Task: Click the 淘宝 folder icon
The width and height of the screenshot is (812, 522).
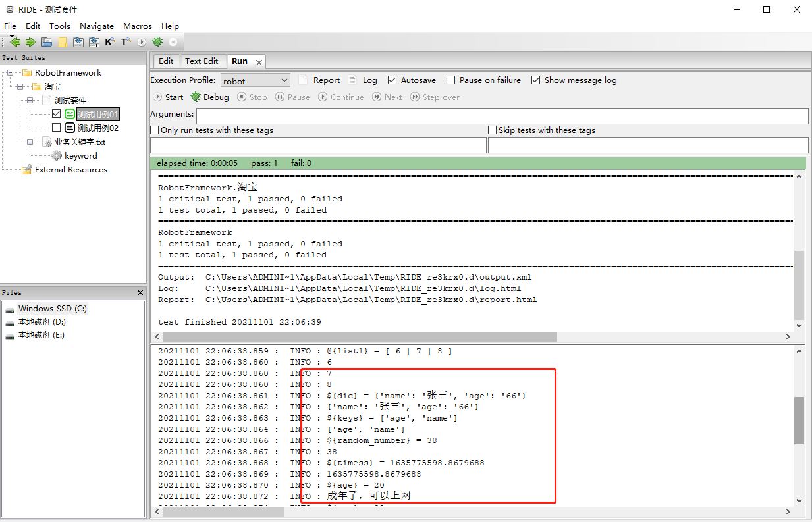Action: tap(38, 86)
